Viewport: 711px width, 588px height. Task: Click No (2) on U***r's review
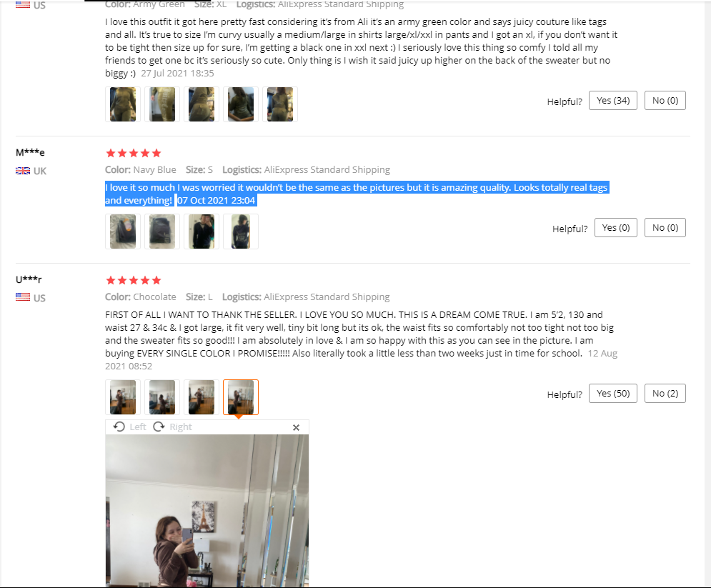pos(665,394)
